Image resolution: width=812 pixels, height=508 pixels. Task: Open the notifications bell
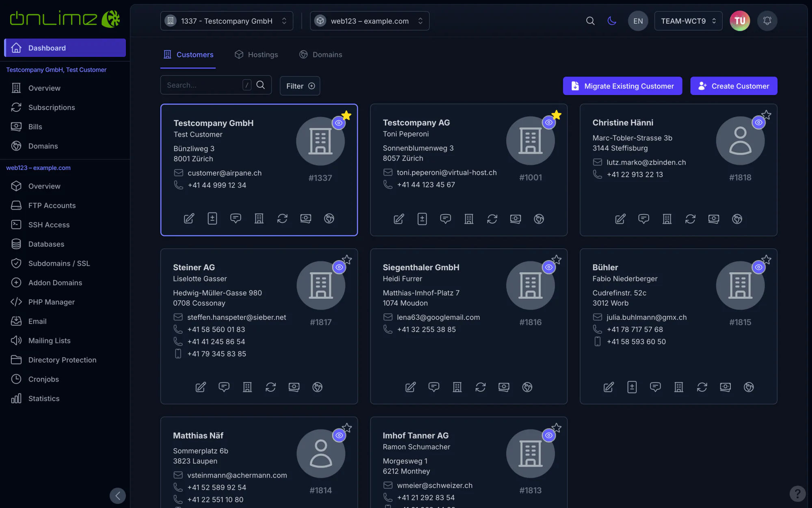coord(767,21)
